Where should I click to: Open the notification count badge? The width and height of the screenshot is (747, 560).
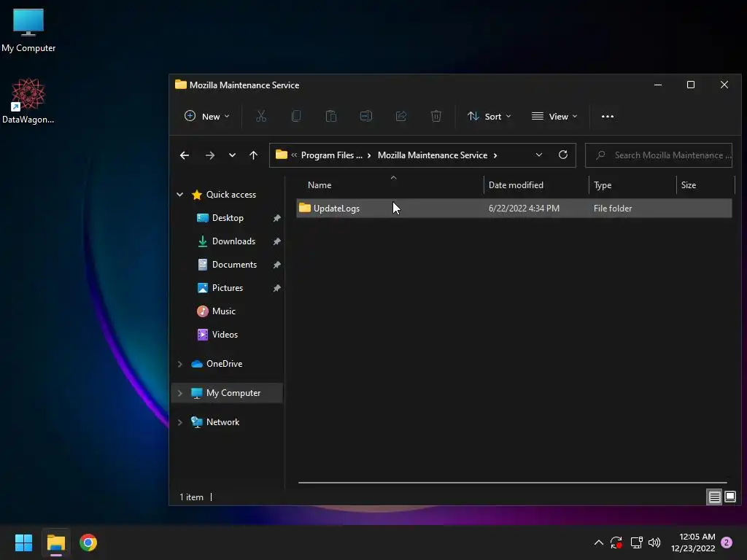(x=727, y=542)
